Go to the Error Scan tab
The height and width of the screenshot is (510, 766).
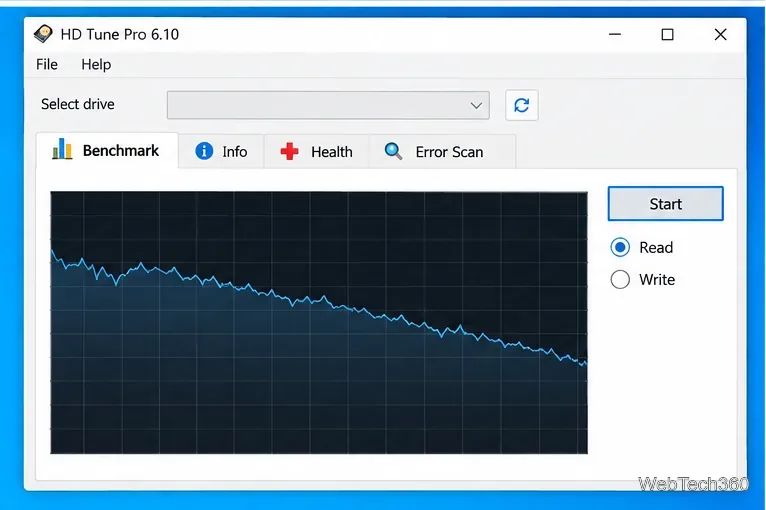442,151
